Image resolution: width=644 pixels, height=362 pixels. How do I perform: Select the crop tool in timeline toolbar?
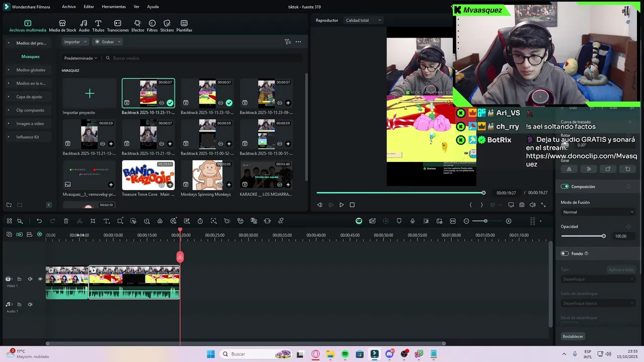point(93,221)
